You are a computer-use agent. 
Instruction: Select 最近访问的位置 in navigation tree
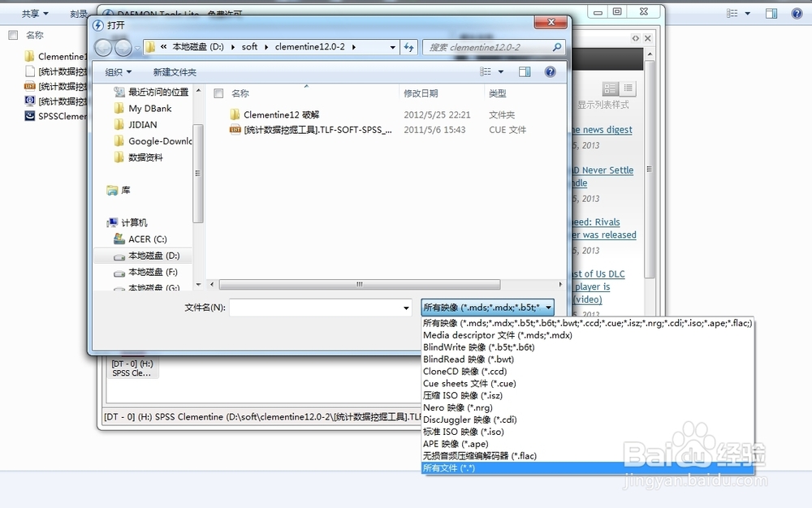click(x=151, y=92)
